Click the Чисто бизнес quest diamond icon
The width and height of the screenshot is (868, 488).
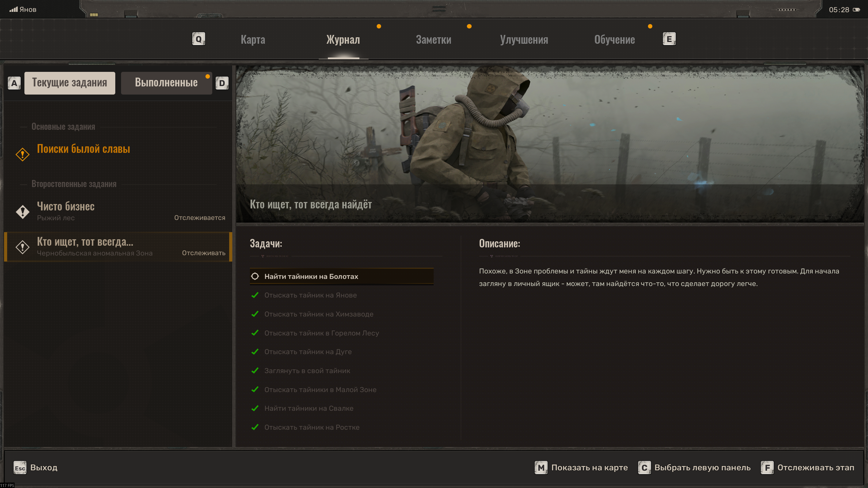(x=22, y=212)
